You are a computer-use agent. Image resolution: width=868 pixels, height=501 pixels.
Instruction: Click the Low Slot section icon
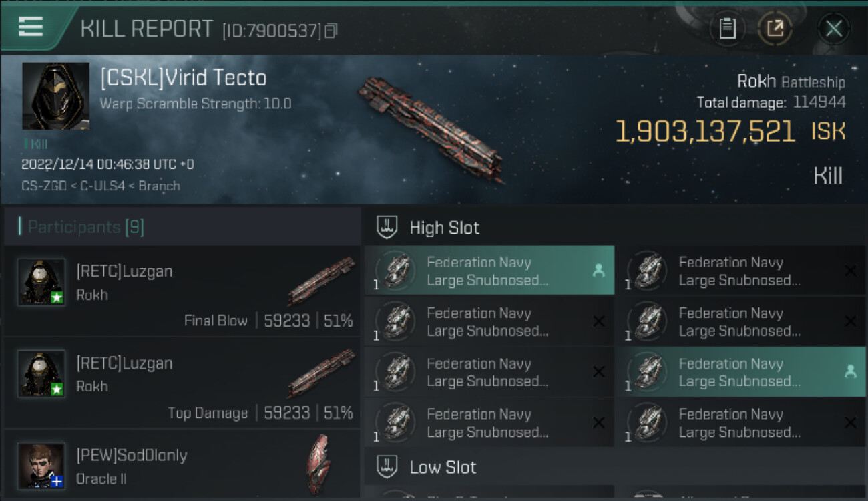pyautogui.click(x=387, y=467)
